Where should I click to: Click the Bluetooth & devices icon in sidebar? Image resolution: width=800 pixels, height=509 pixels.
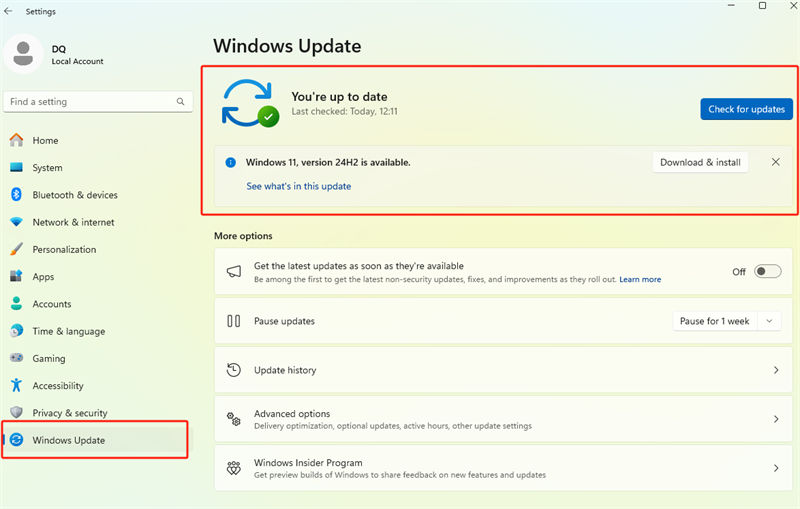pos(16,194)
